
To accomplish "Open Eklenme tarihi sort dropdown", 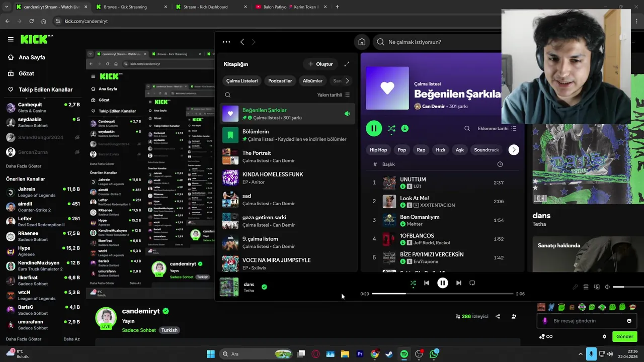I will pos(497,129).
